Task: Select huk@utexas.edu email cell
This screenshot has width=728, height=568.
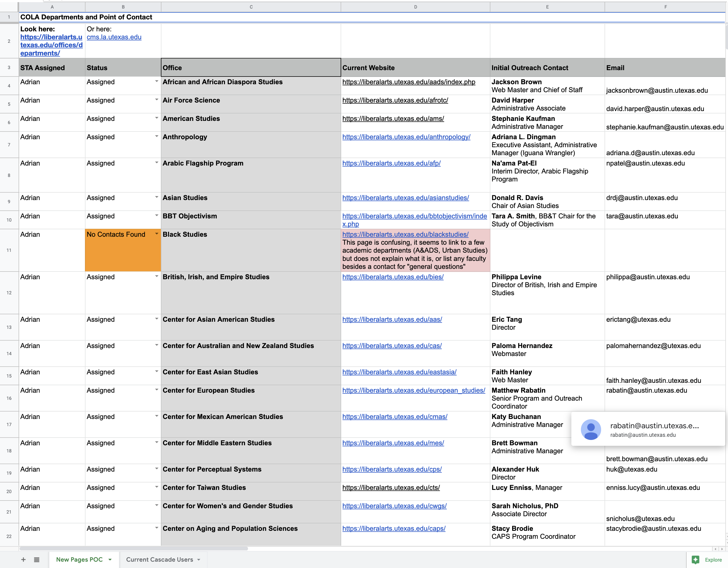Action: point(665,473)
